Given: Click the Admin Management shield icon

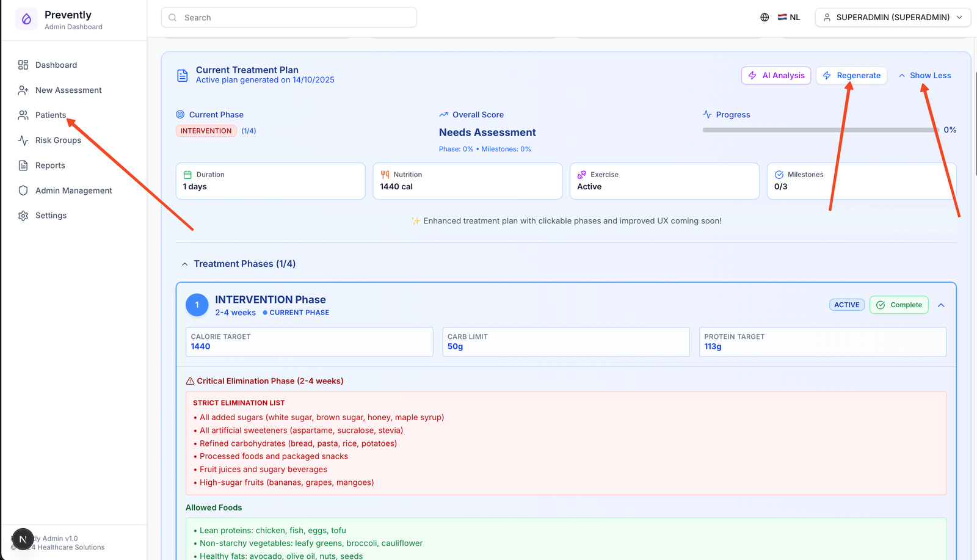Looking at the screenshot, I should (23, 190).
